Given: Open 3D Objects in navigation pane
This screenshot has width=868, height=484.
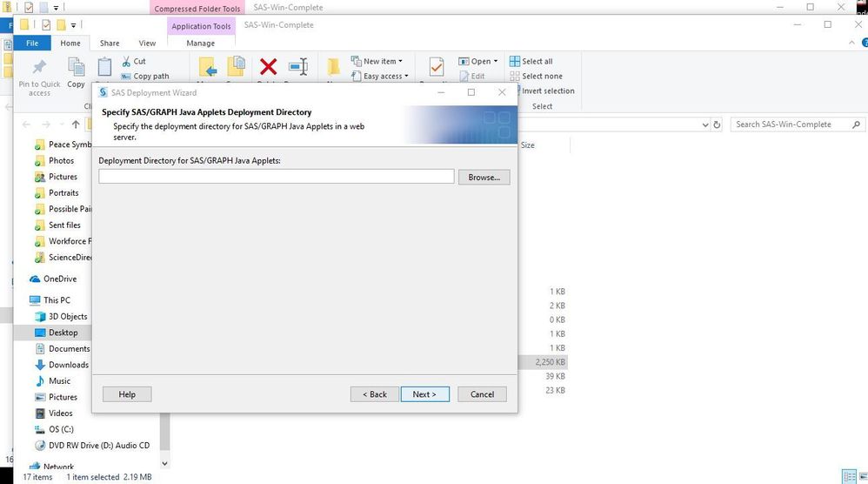Looking at the screenshot, I should (68, 317).
